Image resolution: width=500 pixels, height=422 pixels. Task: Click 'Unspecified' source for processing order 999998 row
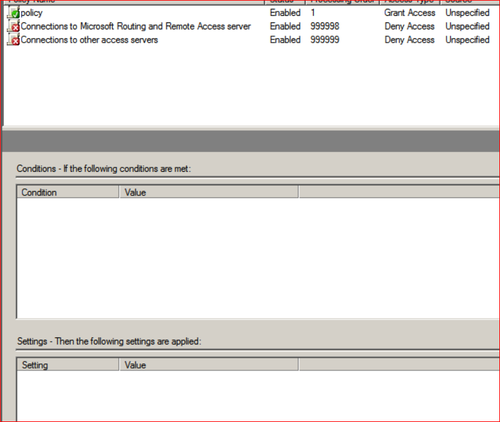[x=467, y=26]
